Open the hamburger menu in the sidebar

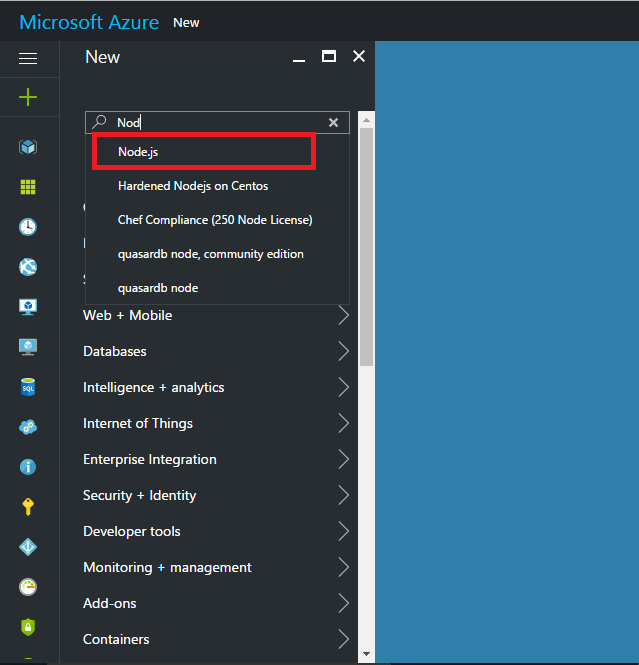[x=28, y=59]
